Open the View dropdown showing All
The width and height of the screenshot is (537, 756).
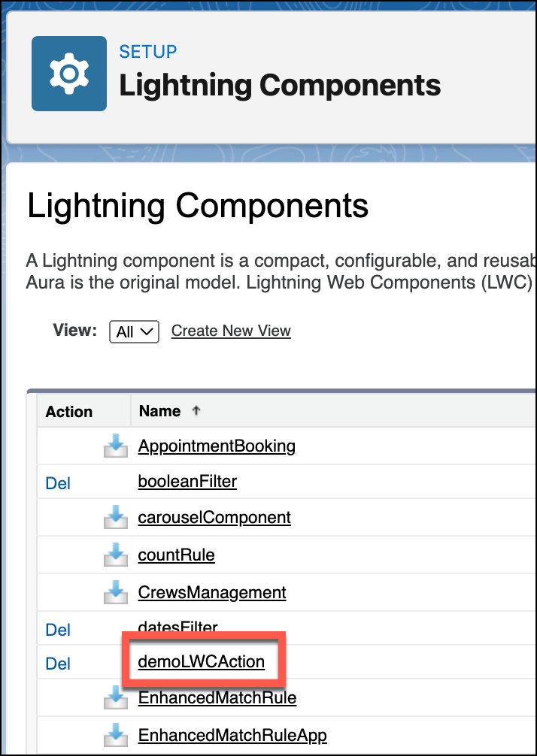point(134,331)
